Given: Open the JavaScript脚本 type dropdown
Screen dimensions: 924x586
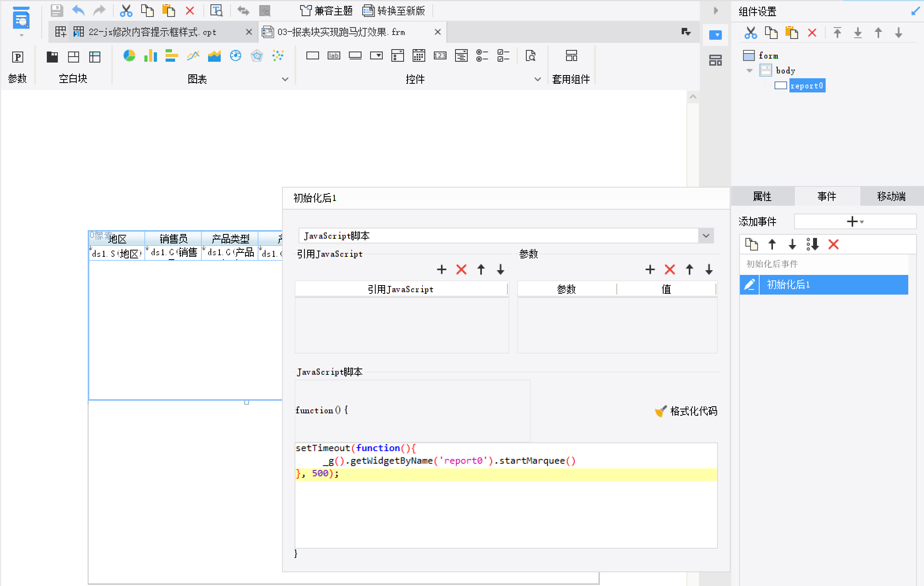Looking at the screenshot, I should pos(706,236).
